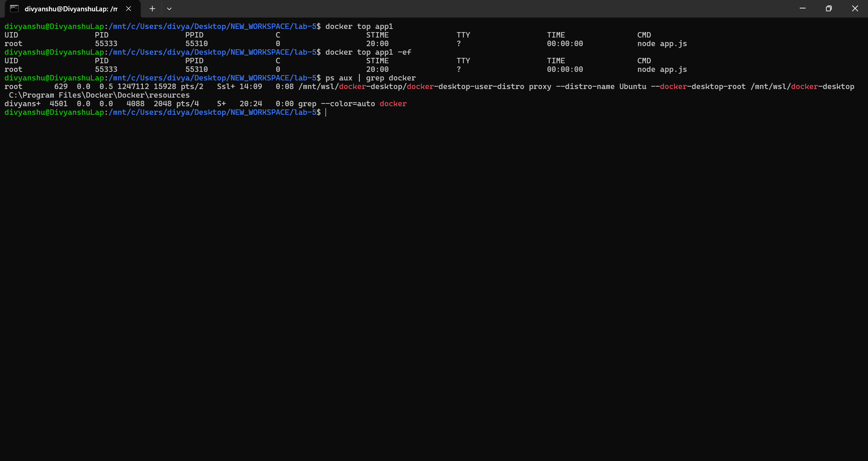Click PID 4501 in the ps output
Screen dimensions: 868x461
coord(58,104)
